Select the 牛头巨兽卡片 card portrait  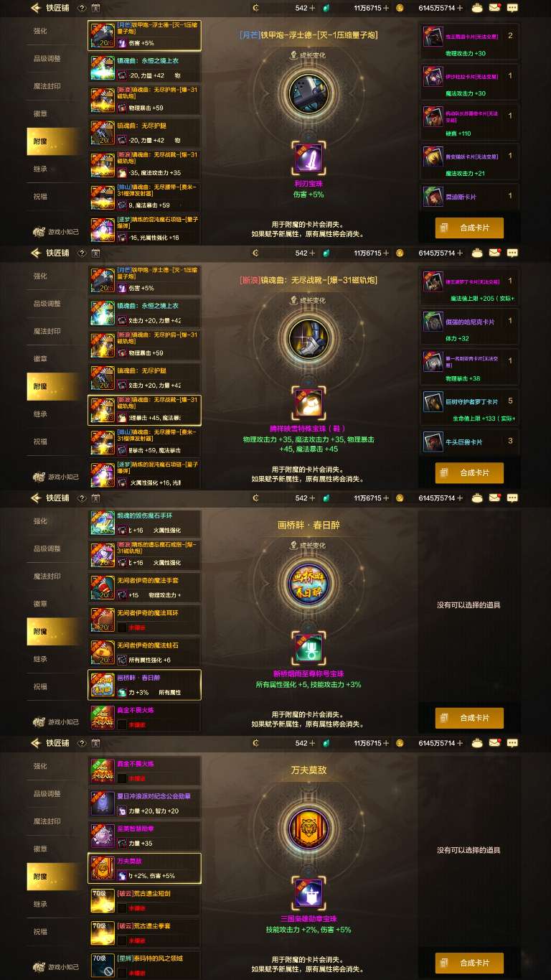coord(433,441)
